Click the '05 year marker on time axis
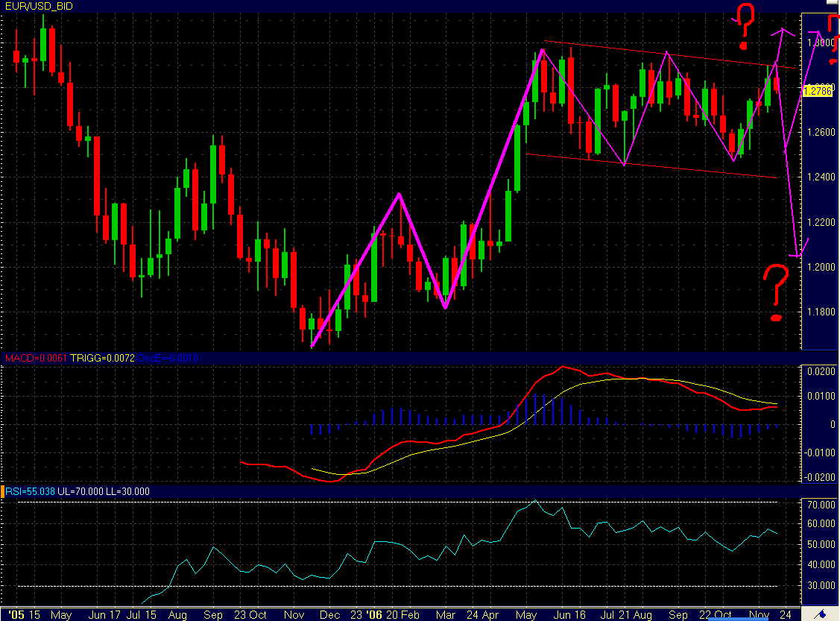 pyautogui.click(x=12, y=615)
